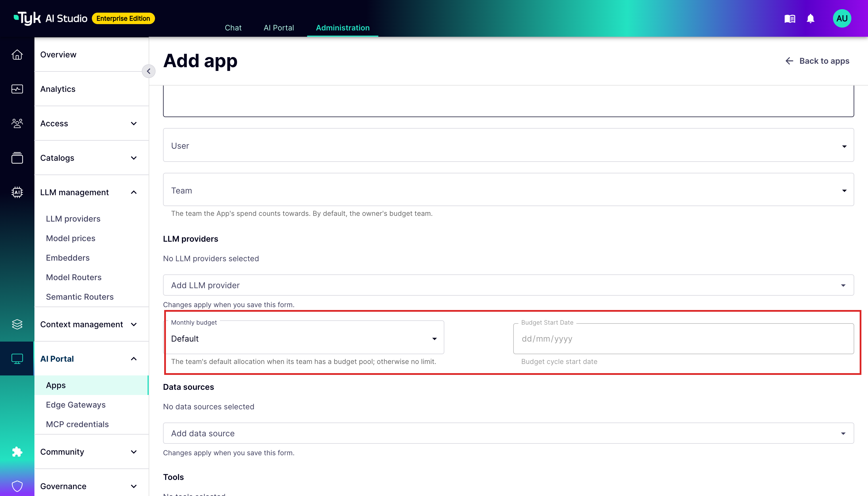Switch to the Chat tab
This screenshot has width=868, height=496.
[233, 28]
